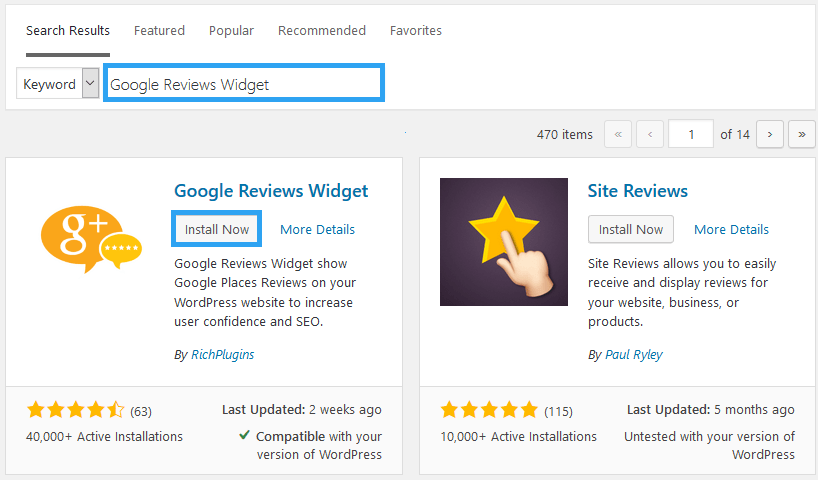
Task: View More Details for Google Reviews Widget
Action: pos(317,230)
